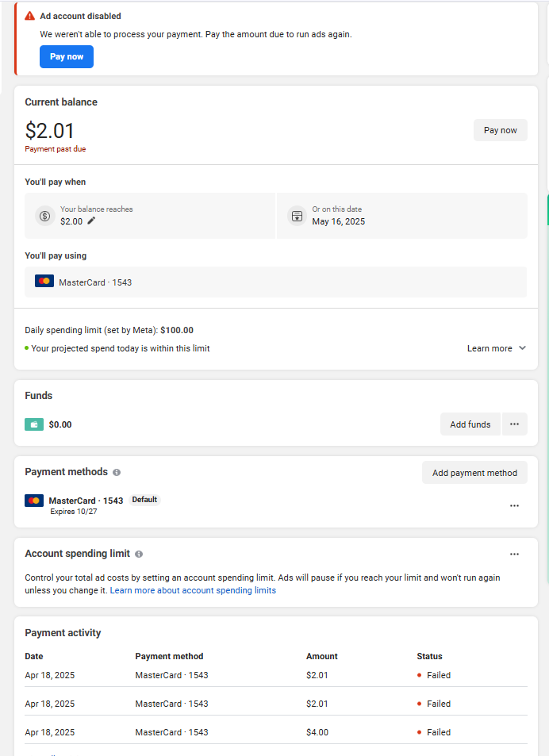This screenshot has width=549, height=756.
Task: Click MasterCard icon under You'll pay using
Action: [x=44, y=281]
